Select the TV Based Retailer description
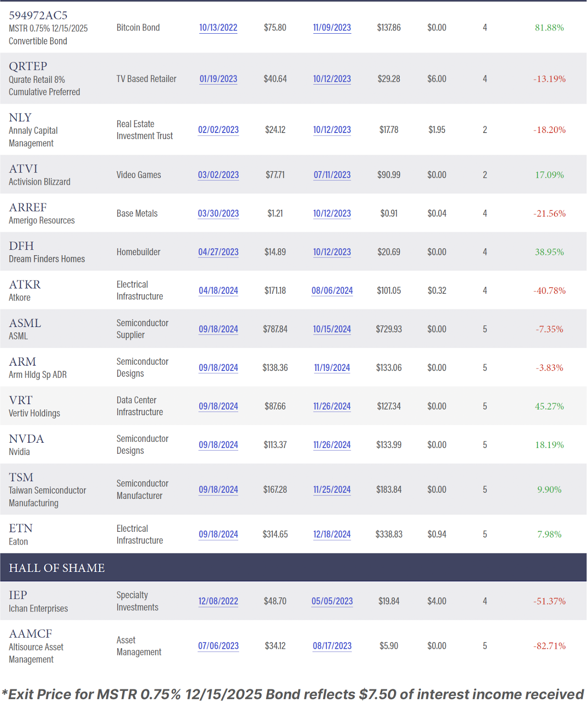Image resolution: width=588 pixels, height=709 pixels. click(x=147, y=79)
